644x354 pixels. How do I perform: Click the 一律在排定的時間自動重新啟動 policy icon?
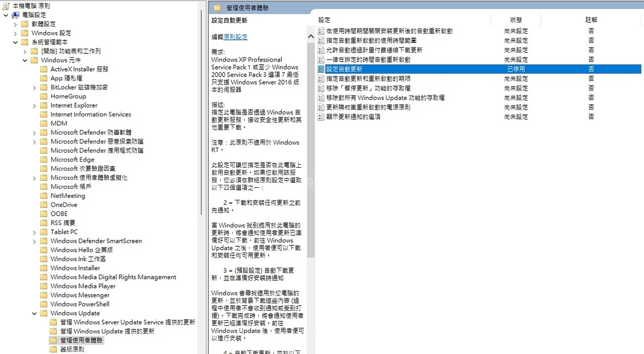click(321, 59)
